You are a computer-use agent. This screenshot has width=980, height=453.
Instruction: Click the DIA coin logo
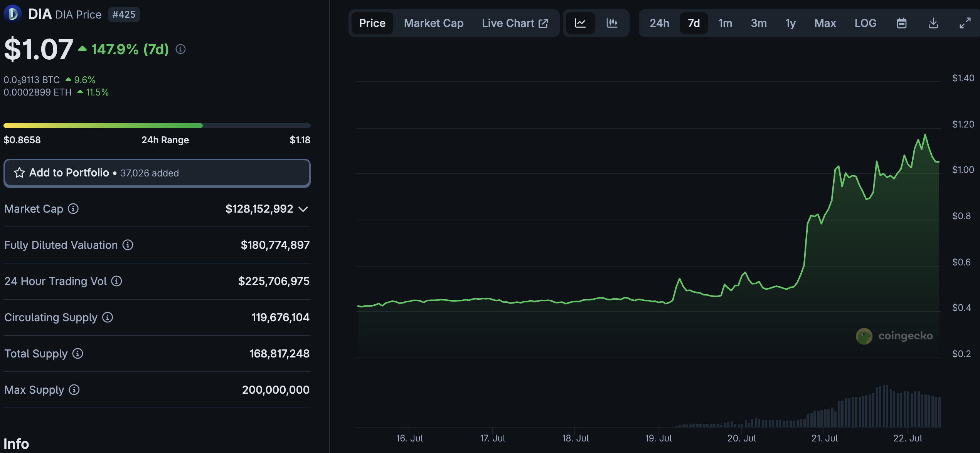(x=13, y=14)
